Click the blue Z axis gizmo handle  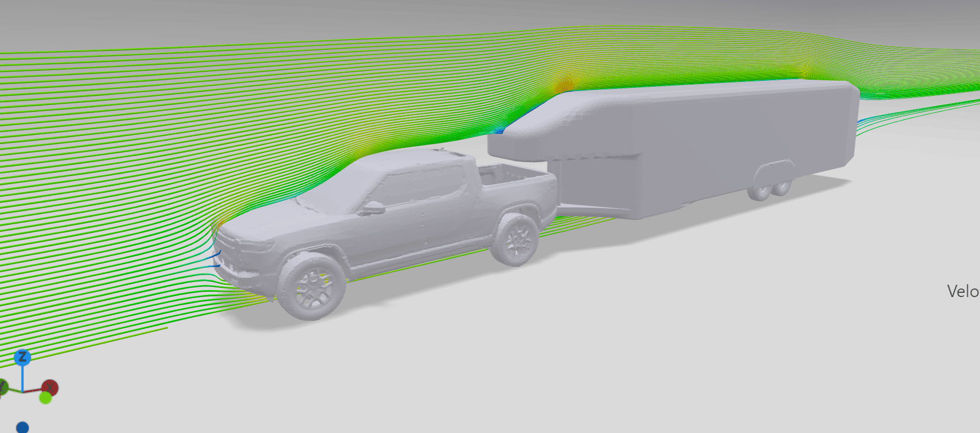(x=22, y=358)
